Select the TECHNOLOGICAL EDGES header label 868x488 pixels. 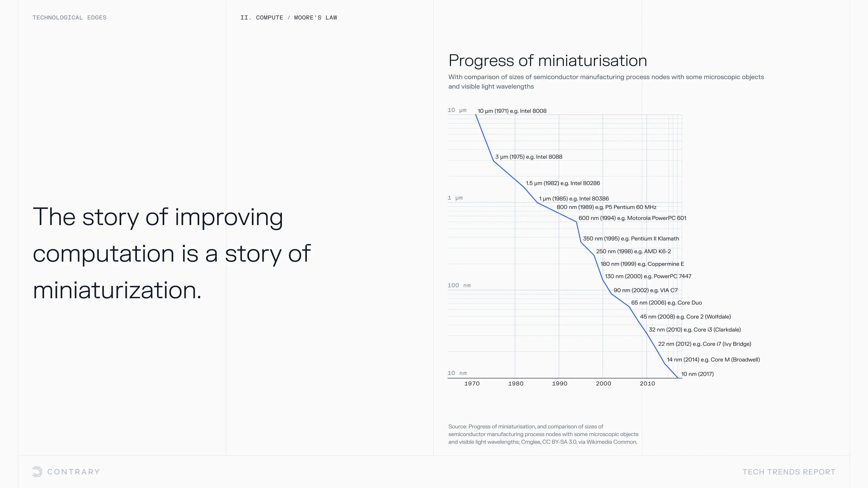(69, 17)
